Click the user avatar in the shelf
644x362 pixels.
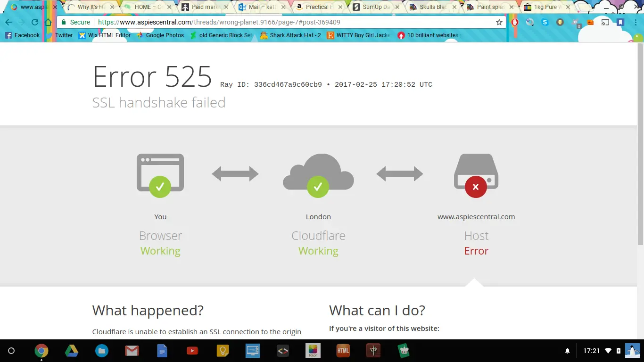pos(633,351)
